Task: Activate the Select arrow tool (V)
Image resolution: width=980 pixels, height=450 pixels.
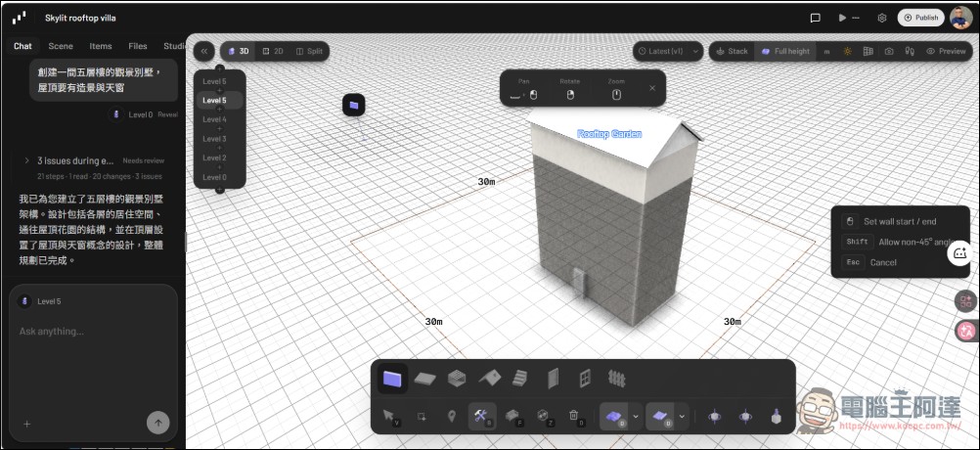Action: [x=389, y=417]
